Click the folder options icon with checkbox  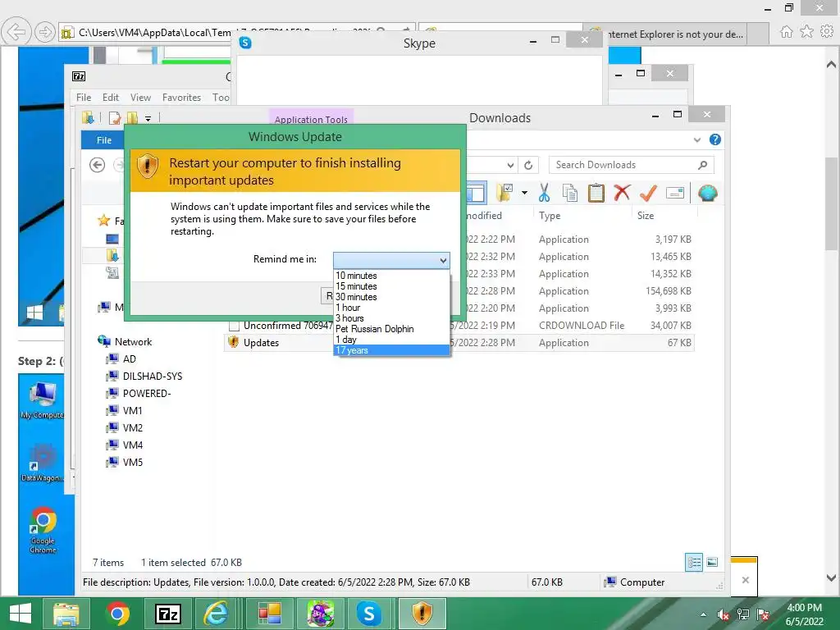[x=504, y=193]
